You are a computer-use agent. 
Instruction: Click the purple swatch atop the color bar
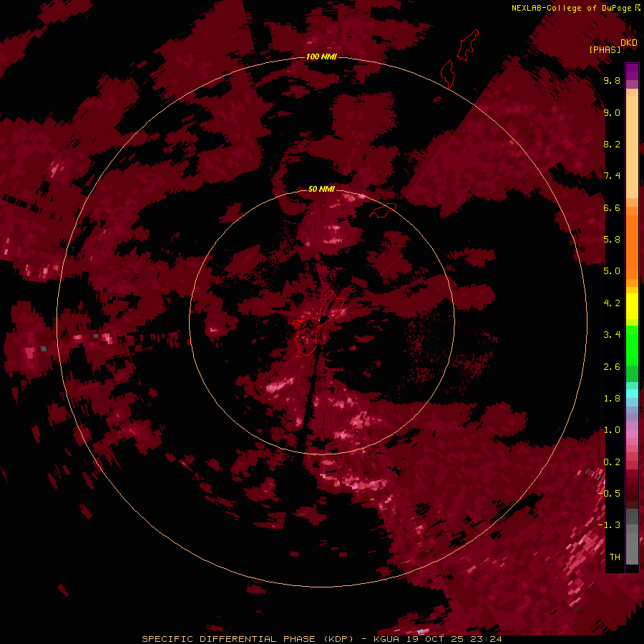[632, 72]
